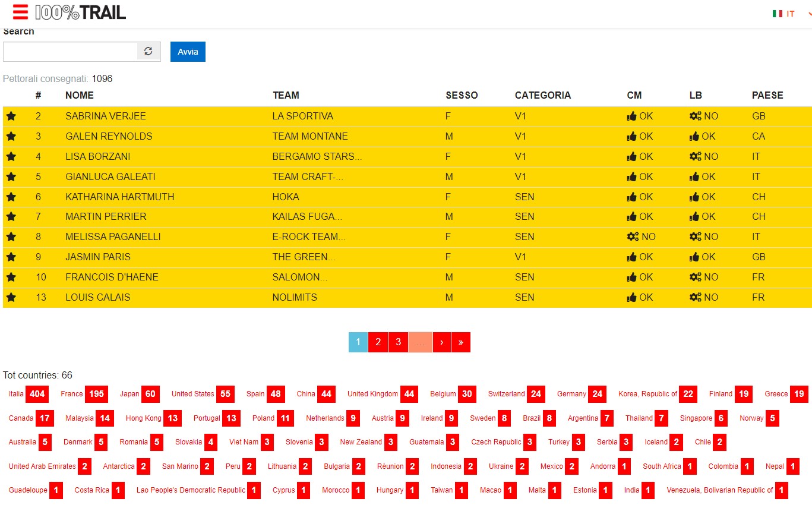Screen dimensions: 812x511
Task: Select the Nepal 1 country tag
Action: (781, 466)
